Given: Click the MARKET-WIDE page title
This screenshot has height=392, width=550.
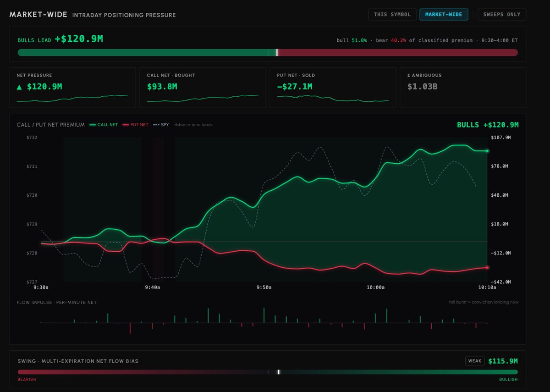Looking at the screenshot, I should [38, 15].
